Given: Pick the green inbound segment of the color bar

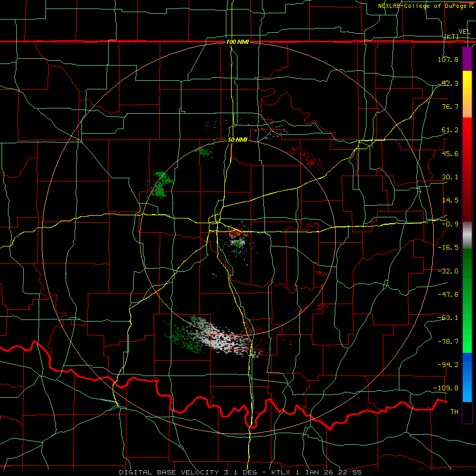Looking at the screenshot, I should [467, 300].
